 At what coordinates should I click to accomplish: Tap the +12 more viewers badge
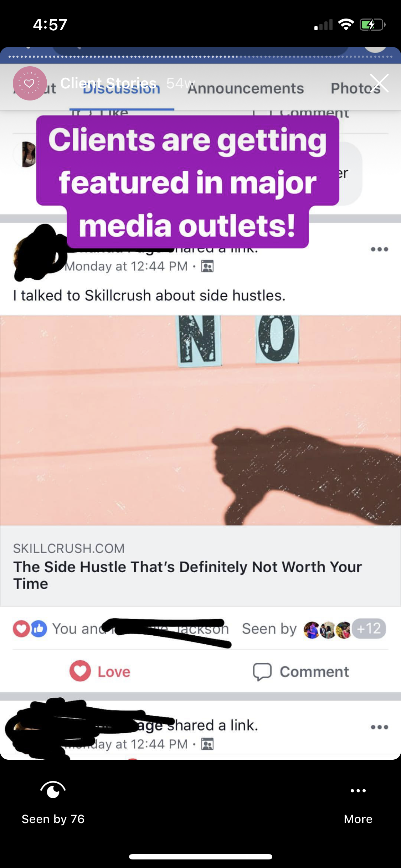click(369, 629)
